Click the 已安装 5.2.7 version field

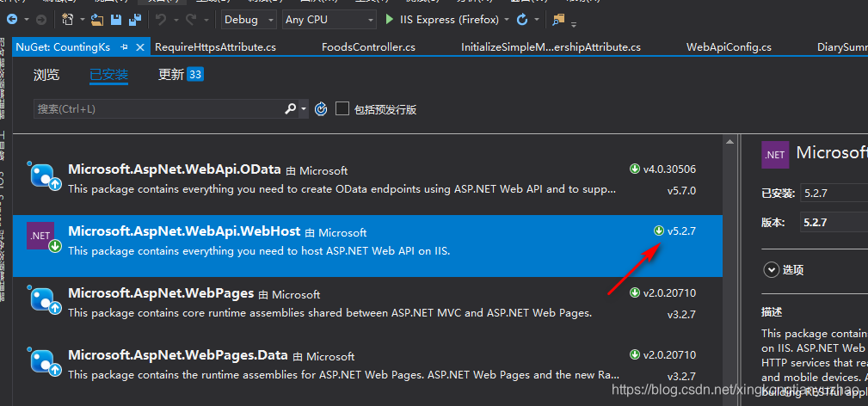tap(834, 194)
